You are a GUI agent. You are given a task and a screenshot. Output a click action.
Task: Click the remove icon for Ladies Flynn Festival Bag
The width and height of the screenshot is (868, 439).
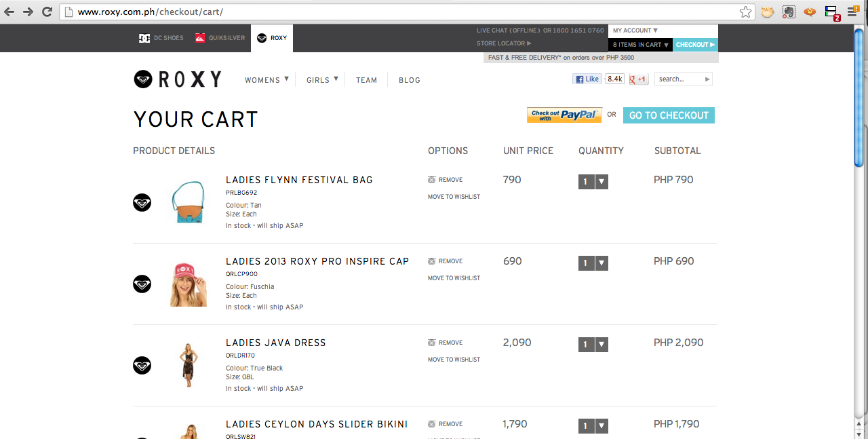(431, 180)
